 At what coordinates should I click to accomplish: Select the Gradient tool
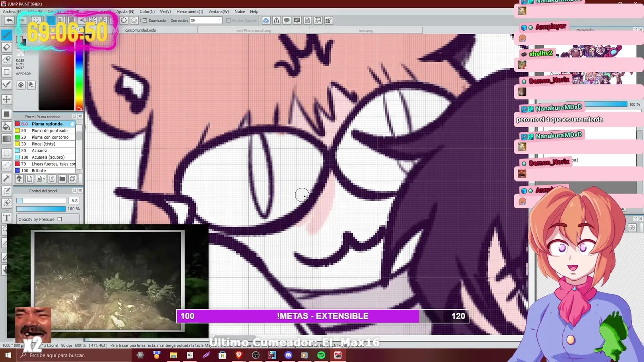tap(7, 139)
